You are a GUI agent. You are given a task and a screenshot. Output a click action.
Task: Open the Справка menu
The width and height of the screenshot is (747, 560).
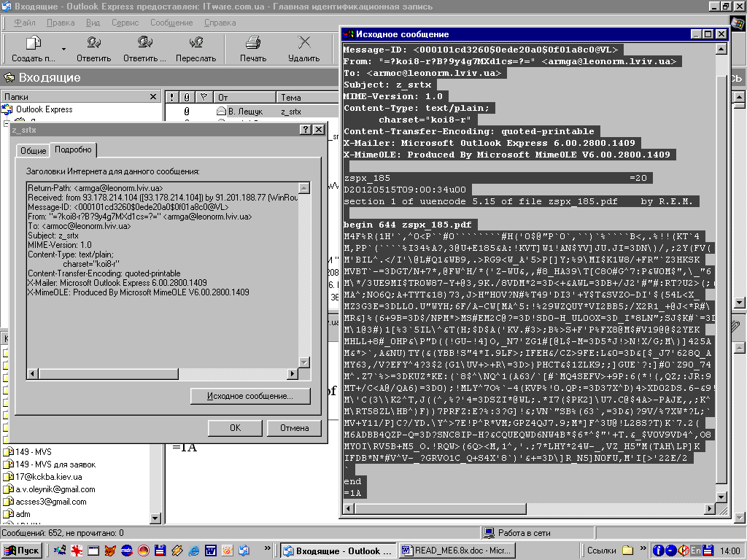click(220, 23)
